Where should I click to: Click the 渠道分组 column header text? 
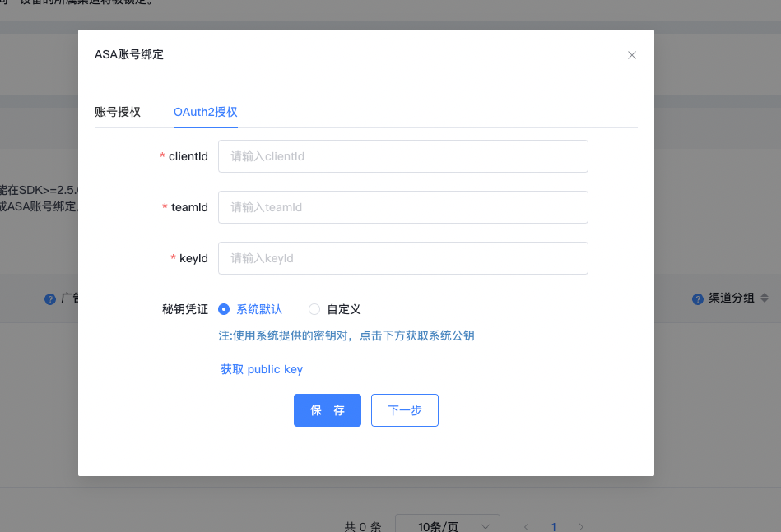[731, 298]
